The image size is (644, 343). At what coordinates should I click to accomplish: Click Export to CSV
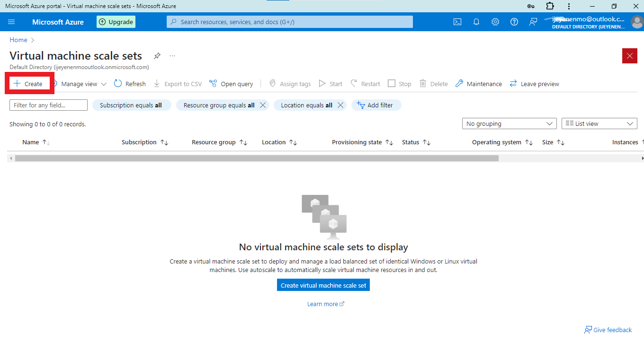178,84
